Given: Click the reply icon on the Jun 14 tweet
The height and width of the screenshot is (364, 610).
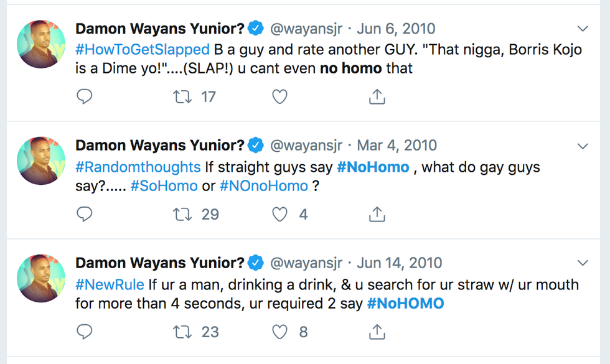Looking at the screenshot, I should [85, 332].
